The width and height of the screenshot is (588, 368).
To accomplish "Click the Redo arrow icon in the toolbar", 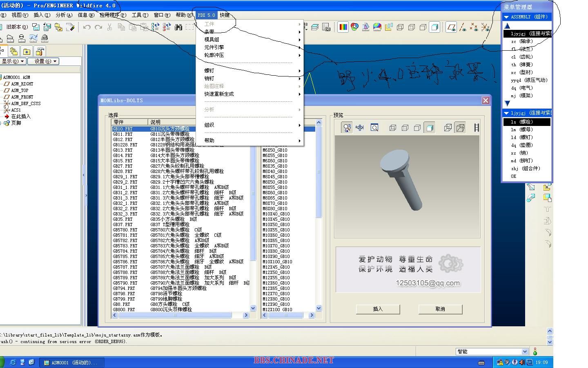I will click(x=98, y=27).
